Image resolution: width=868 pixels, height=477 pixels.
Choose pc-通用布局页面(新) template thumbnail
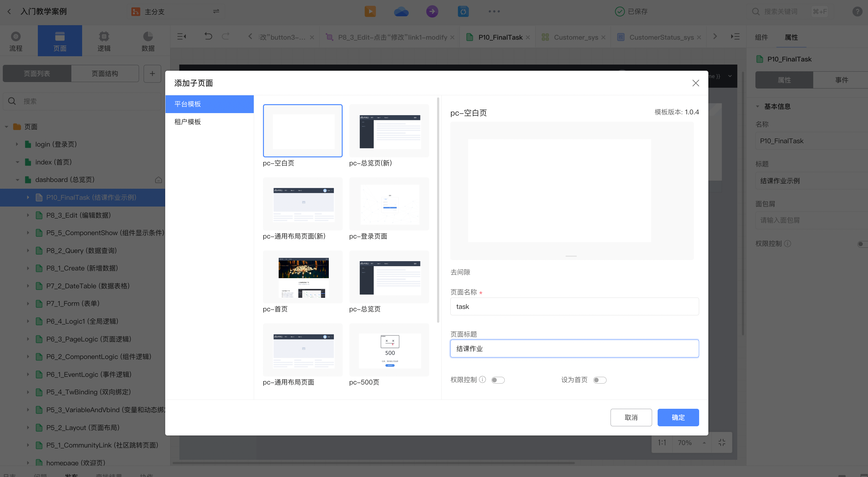[x=303, y=204]
